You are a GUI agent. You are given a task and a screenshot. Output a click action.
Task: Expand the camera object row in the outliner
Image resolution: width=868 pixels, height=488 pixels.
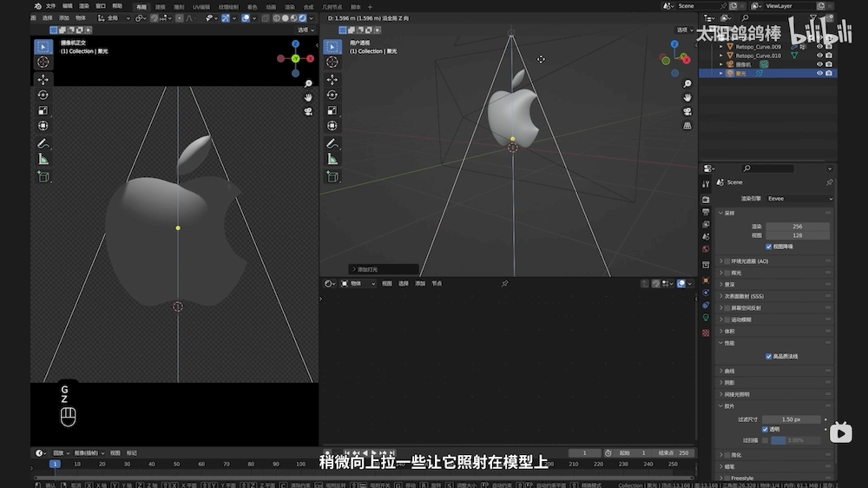pos(720,64)
